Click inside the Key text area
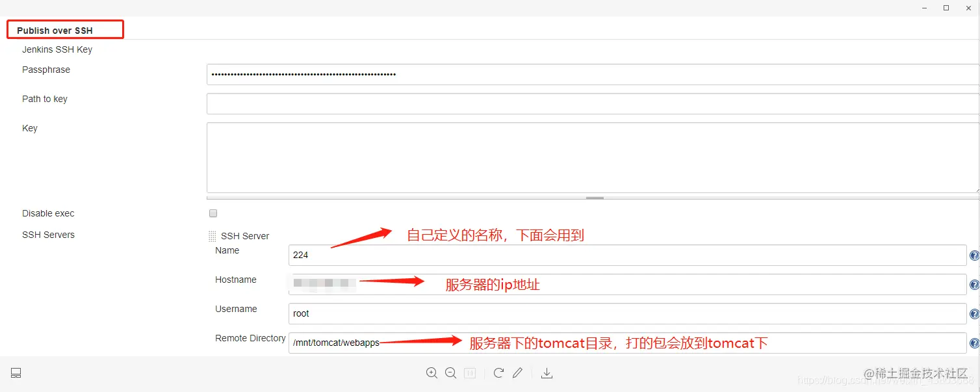This screenshot has width=980, height=392. [x=593, y=157]
